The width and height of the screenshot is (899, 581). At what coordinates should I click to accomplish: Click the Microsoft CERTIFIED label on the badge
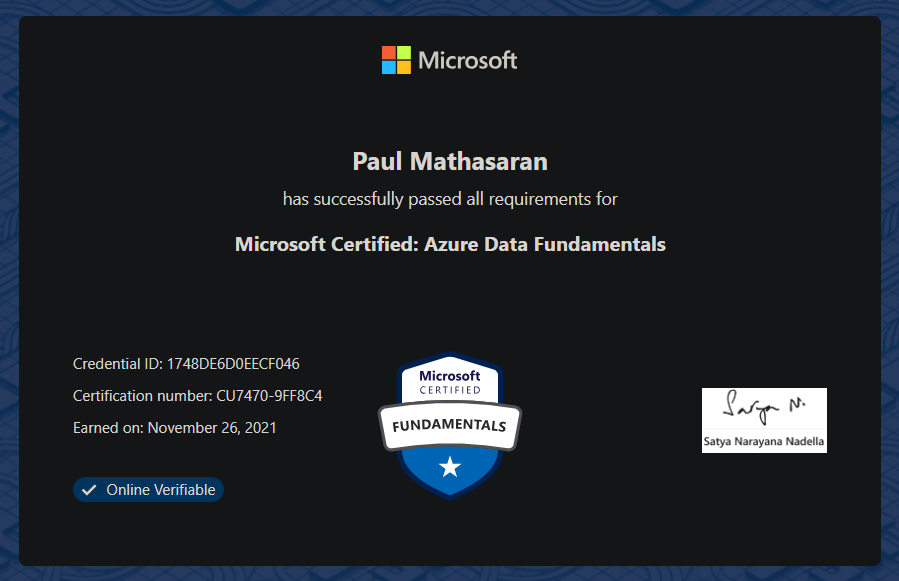[449, 382]
